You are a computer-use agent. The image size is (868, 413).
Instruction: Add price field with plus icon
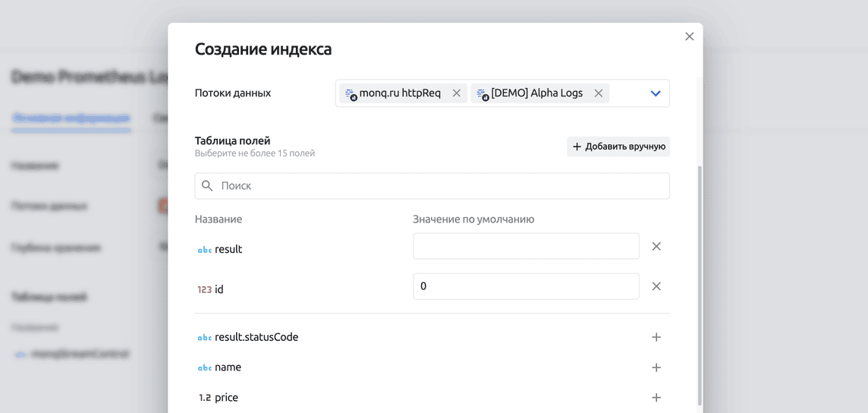[656, 398]
